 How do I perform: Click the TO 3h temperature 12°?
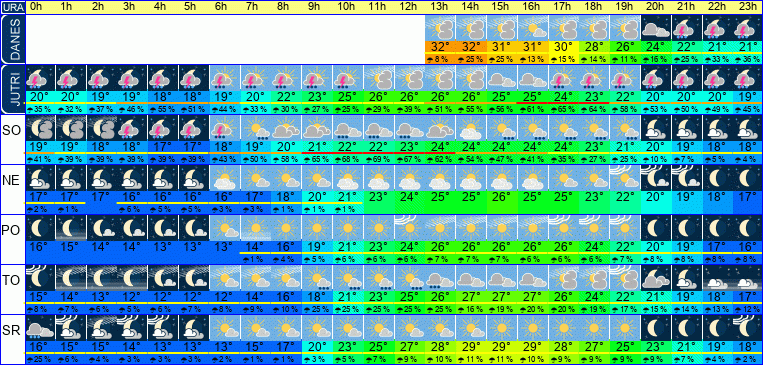132,296
